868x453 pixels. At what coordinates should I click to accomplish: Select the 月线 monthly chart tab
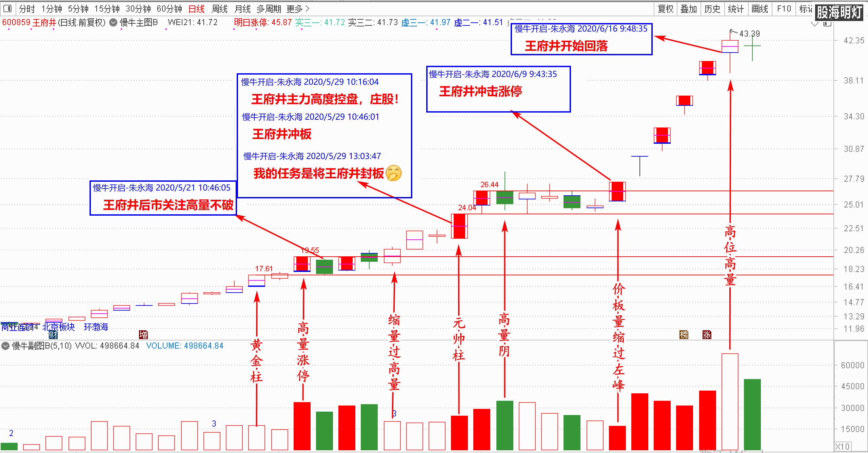coord(242,9)
